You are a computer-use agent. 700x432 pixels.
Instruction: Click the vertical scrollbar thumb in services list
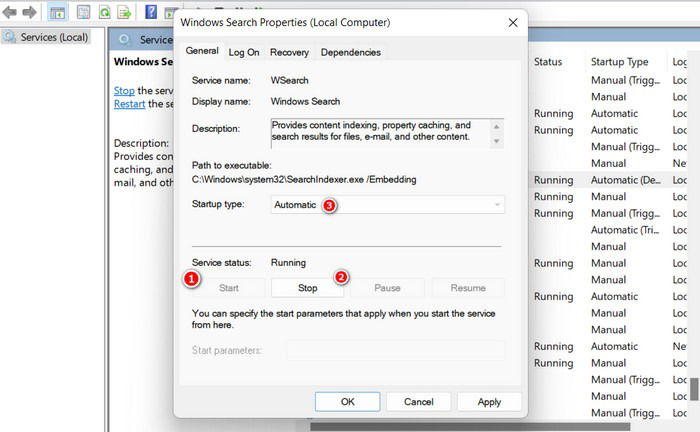coord(694,389)
